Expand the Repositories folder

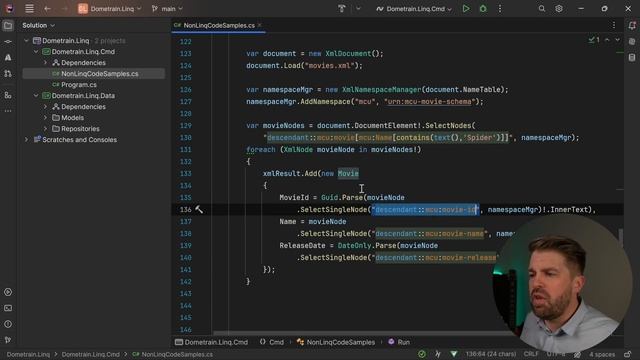(45, 129)
